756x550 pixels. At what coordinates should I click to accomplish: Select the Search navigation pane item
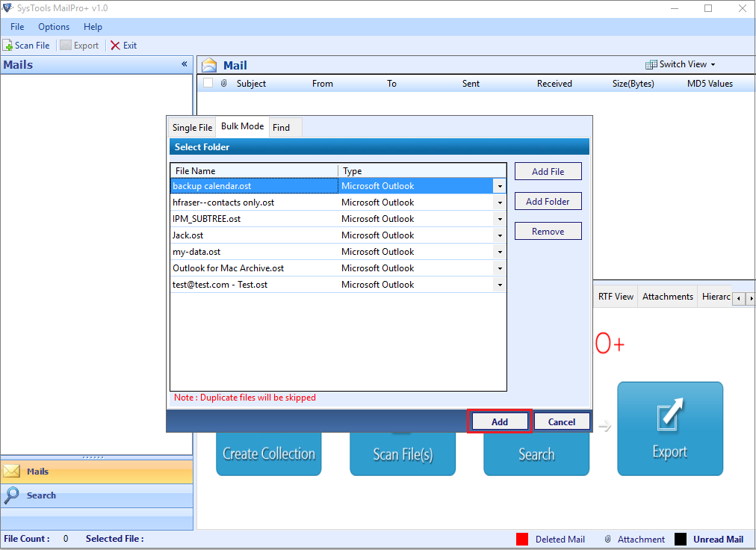point(96,495)
